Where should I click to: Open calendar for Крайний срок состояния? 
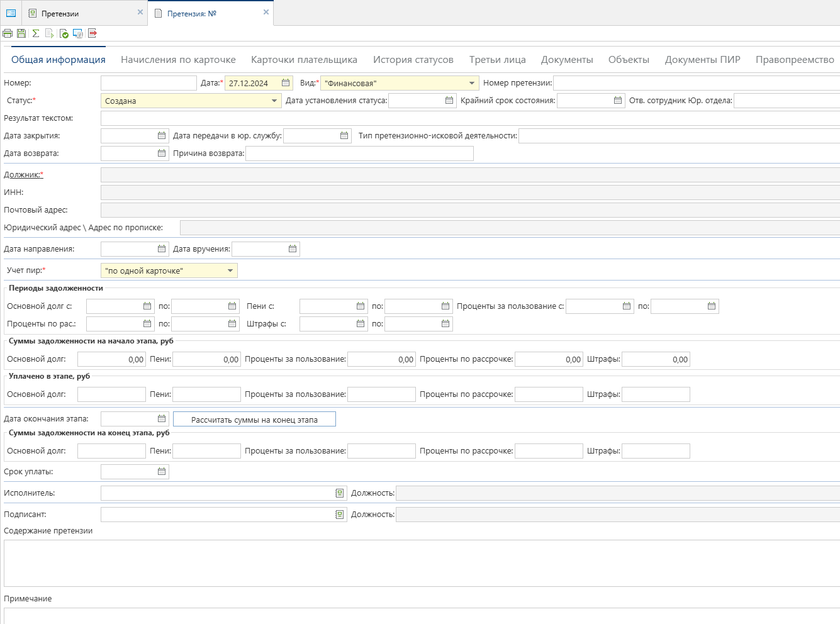[x=618, y=101]
